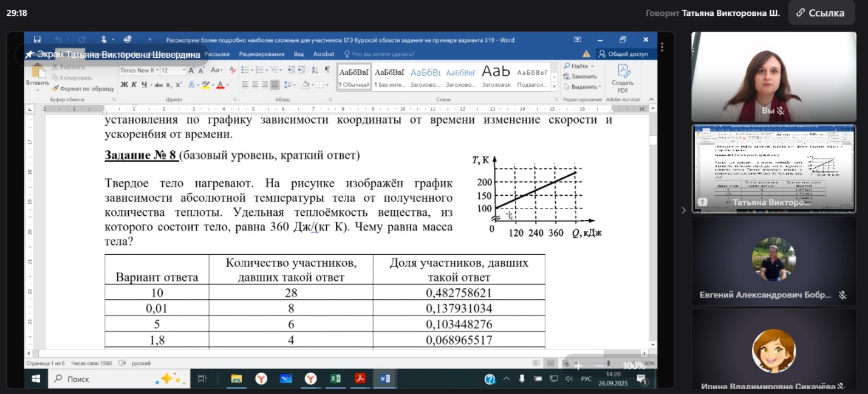Screen dimensions: 868x394
Task: Open the Вид (View) ribbon tab
Action: pyautogui.click(x=299, y=54)
